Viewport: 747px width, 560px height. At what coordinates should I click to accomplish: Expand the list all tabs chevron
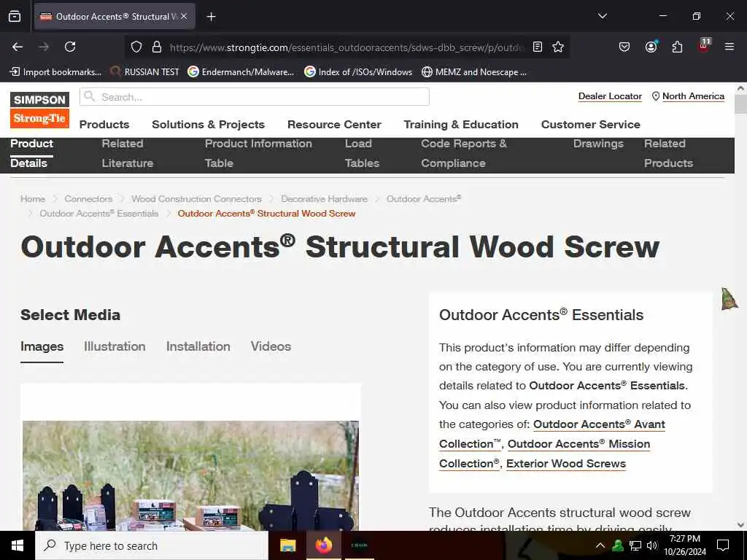point(602,16)
